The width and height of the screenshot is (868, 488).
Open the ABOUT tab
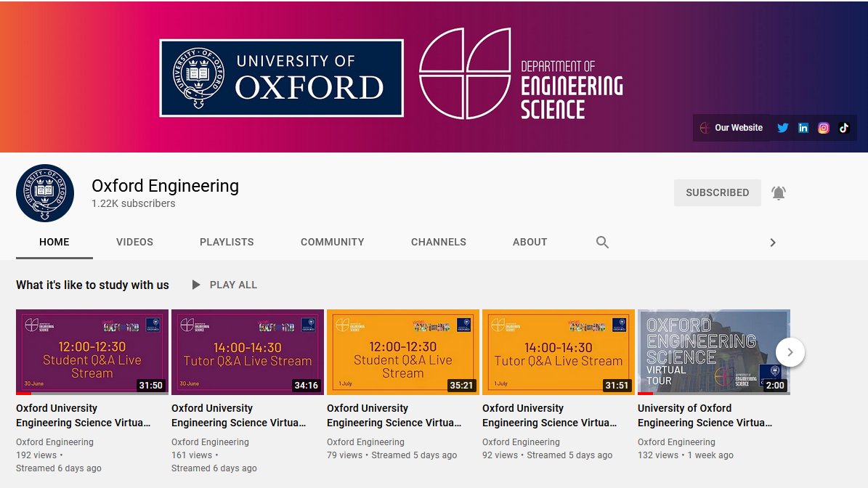pos(530,243)
